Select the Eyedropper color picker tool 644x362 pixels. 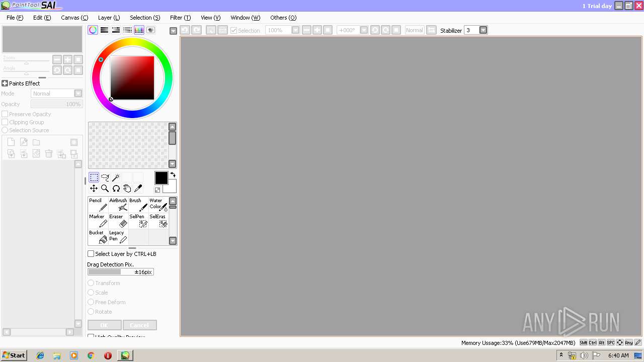[x=138, y=188]
